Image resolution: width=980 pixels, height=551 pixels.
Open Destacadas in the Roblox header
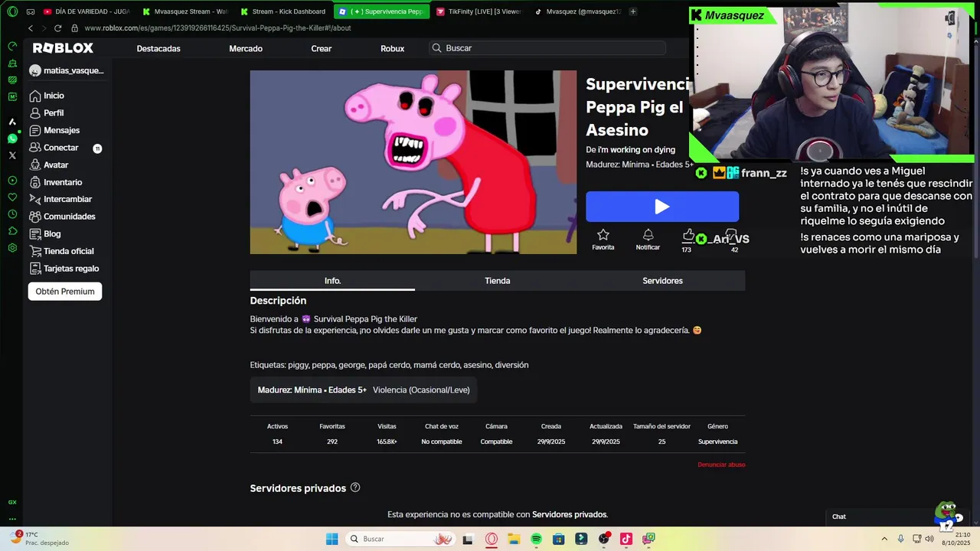[158, 48]
